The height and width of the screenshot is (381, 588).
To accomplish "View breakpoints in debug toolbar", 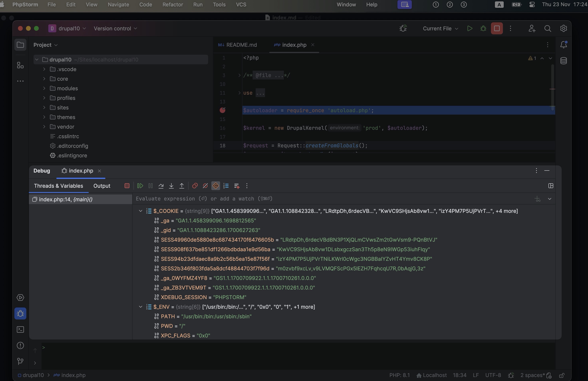I will pos(195,186).
